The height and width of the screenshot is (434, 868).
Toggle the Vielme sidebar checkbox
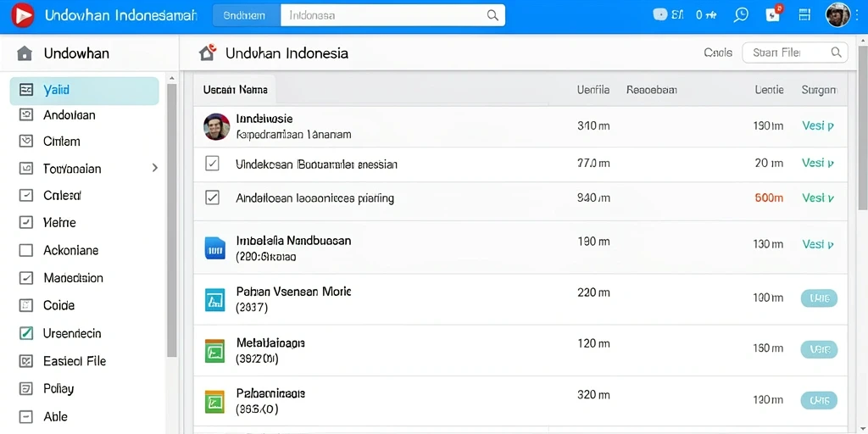click(x=26, y=223)
